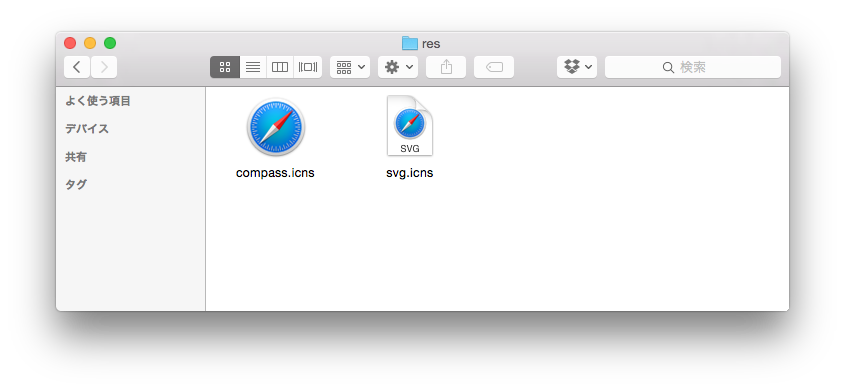
Task: Click the 検索 search field
Action: (x=692, y=67)
